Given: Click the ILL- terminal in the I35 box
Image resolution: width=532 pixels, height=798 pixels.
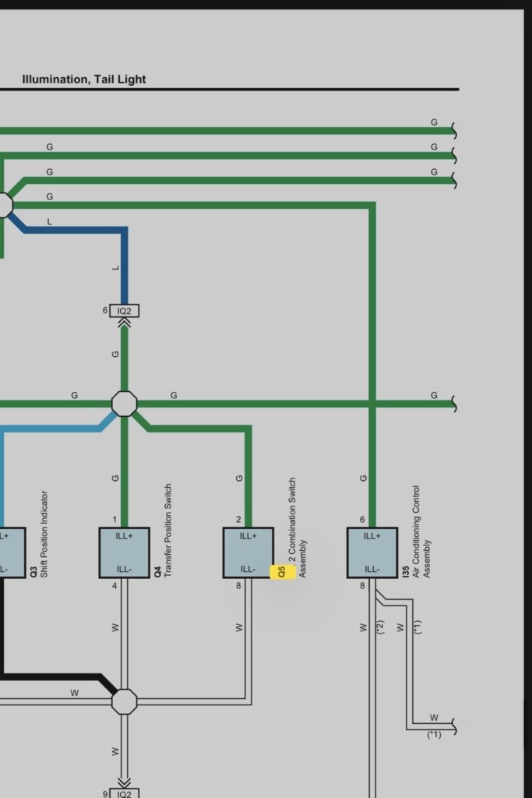Looking at the screenshot, I should (x=372, y=569).
